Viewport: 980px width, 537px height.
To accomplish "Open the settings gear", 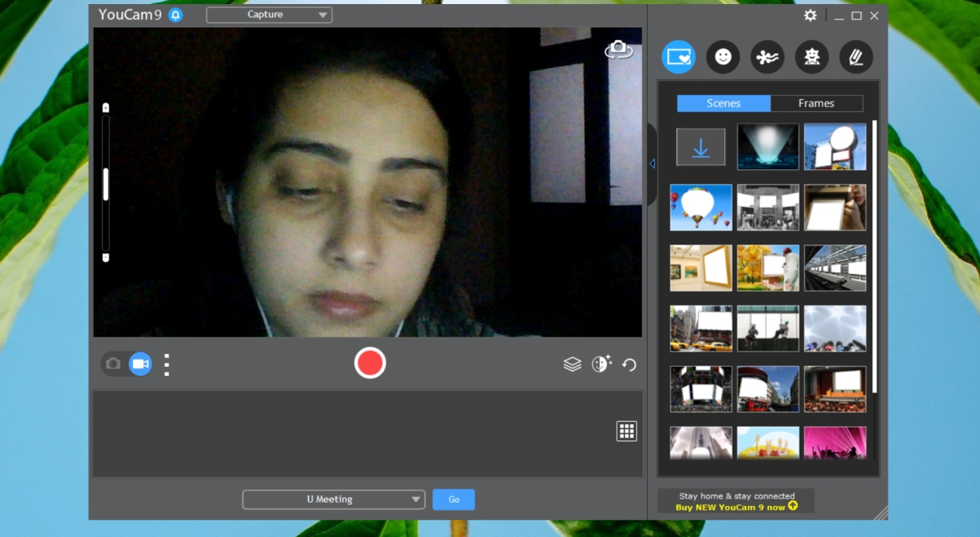I will tap(810, 16).
